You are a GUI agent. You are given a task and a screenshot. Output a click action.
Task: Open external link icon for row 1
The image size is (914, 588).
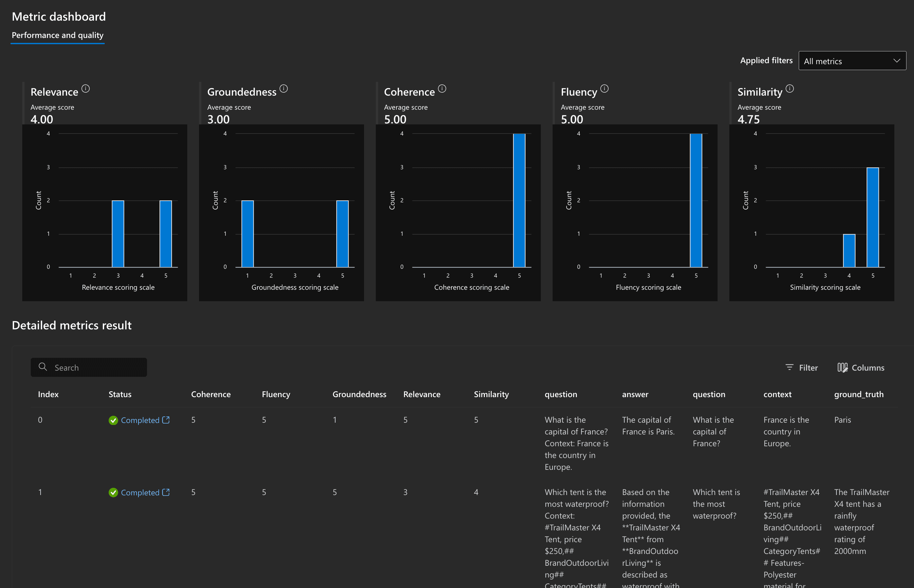click(166, 492)
